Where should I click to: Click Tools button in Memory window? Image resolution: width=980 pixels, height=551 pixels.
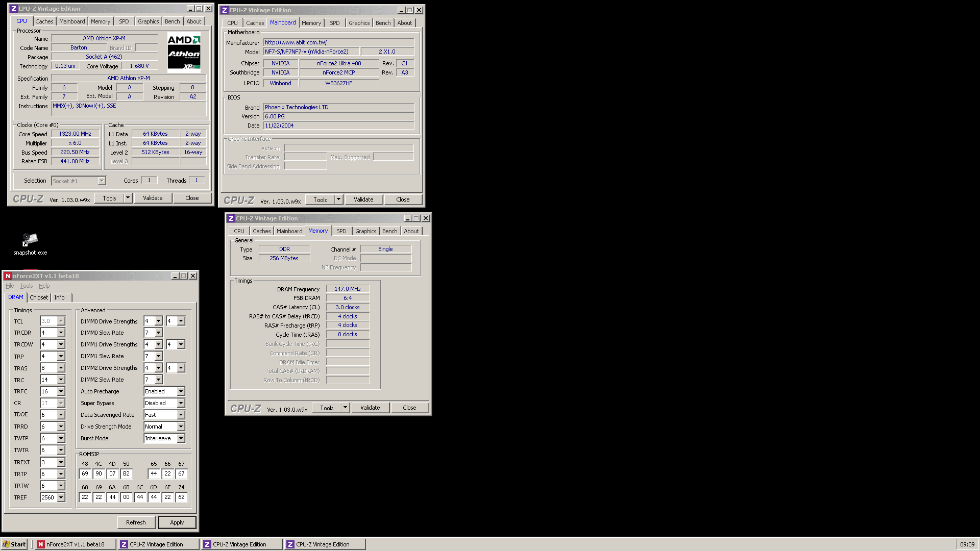(x=327, y=408)
